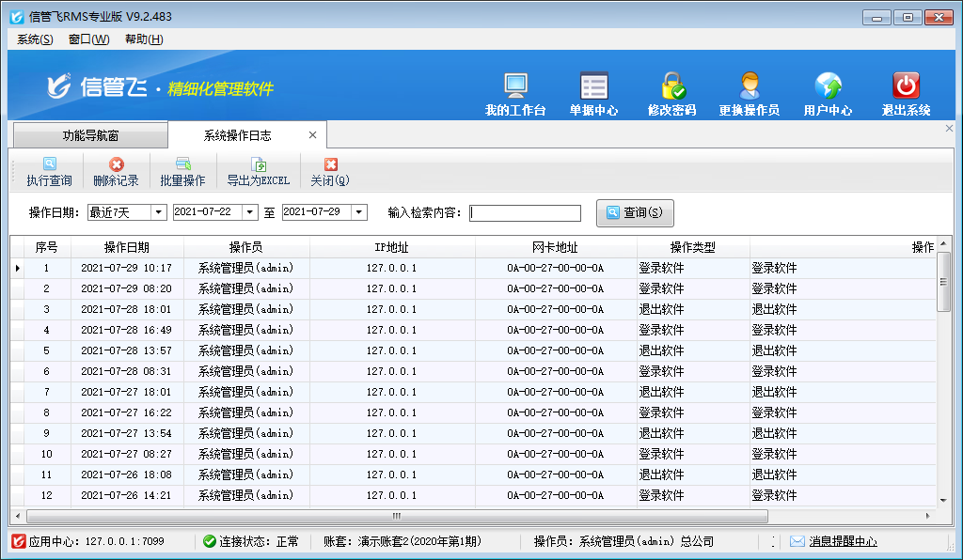Open 批量操作 toolbar icon
Viewport: 963px width, 560px height.
183,163
